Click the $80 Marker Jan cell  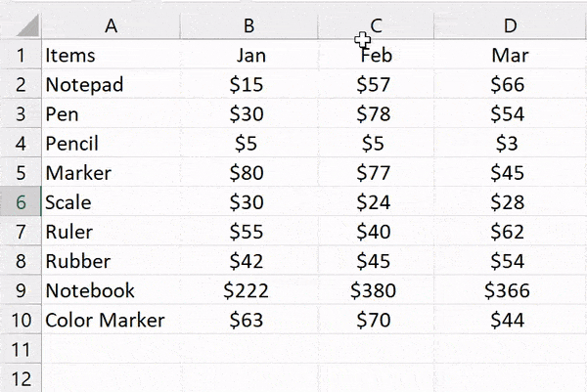pyautogui.click(x=249, y=172)
